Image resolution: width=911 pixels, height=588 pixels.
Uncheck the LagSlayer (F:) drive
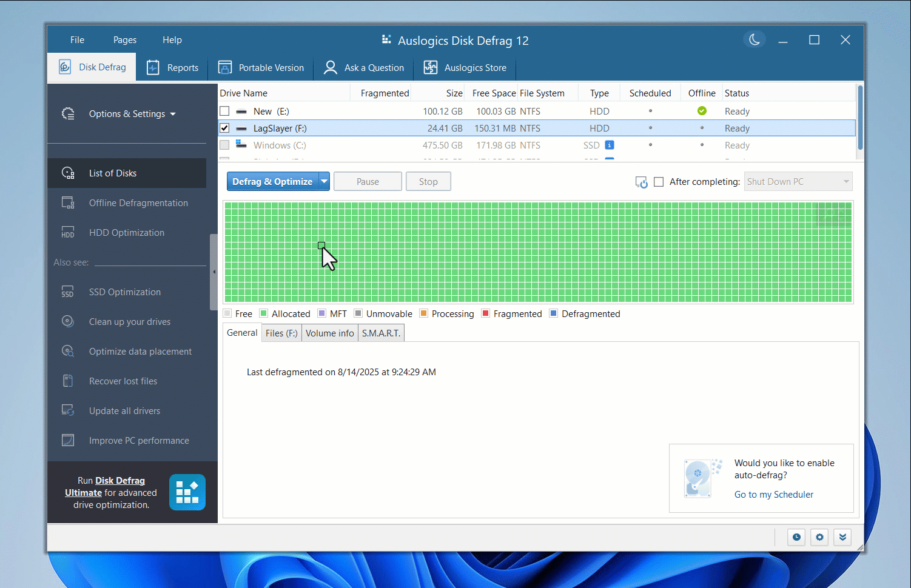(224, 128)
